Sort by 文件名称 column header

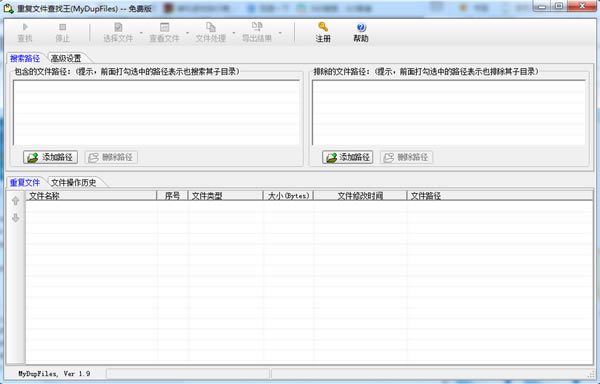point(91,196)
